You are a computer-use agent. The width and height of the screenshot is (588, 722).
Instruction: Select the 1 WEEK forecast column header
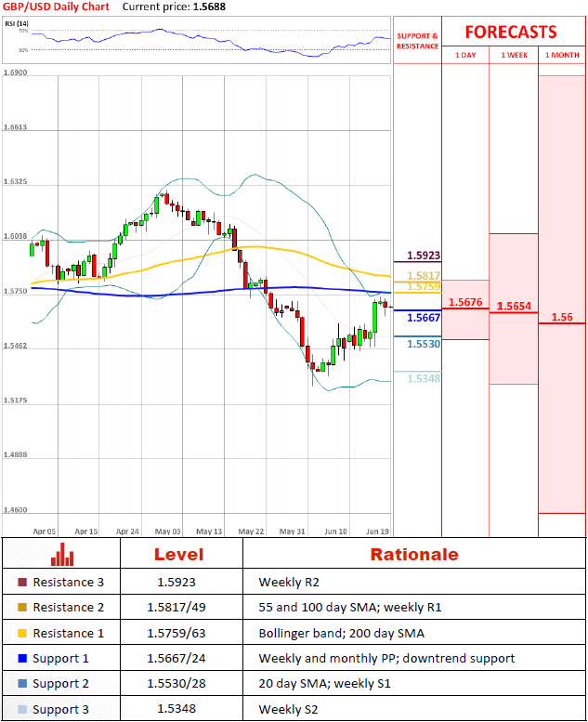coord(515,55)
